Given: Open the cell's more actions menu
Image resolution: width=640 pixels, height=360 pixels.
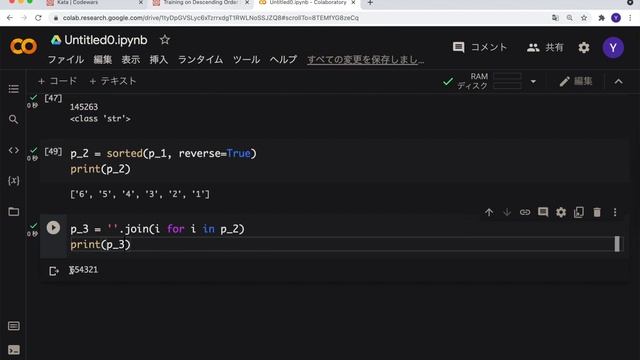Looking at the screenshot, I should click(615, 212).
